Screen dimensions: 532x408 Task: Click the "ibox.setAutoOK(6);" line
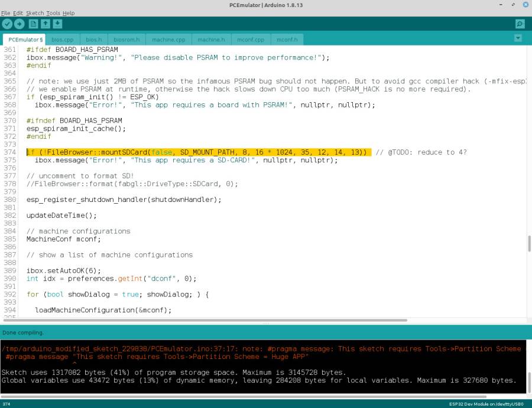coord(63,271)
